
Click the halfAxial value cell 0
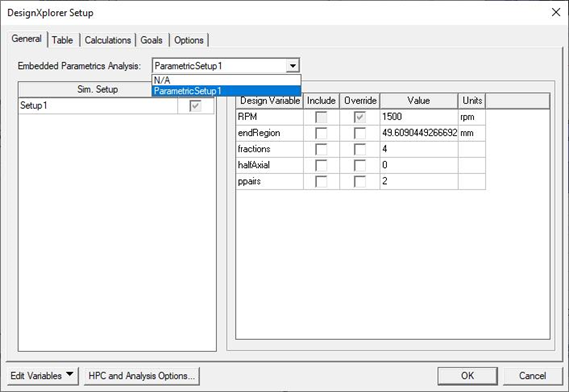(x=419, y=165)
